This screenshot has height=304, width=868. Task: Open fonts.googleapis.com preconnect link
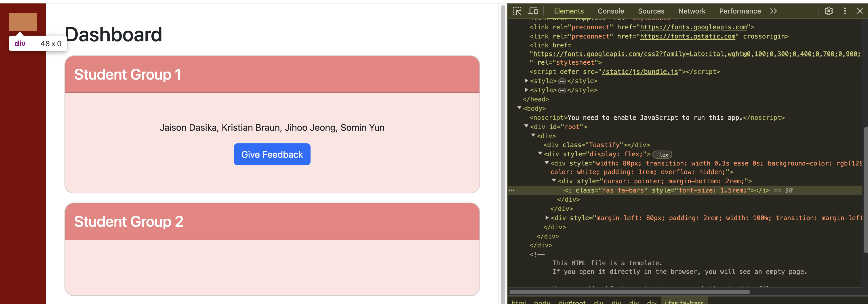[693, 27]
